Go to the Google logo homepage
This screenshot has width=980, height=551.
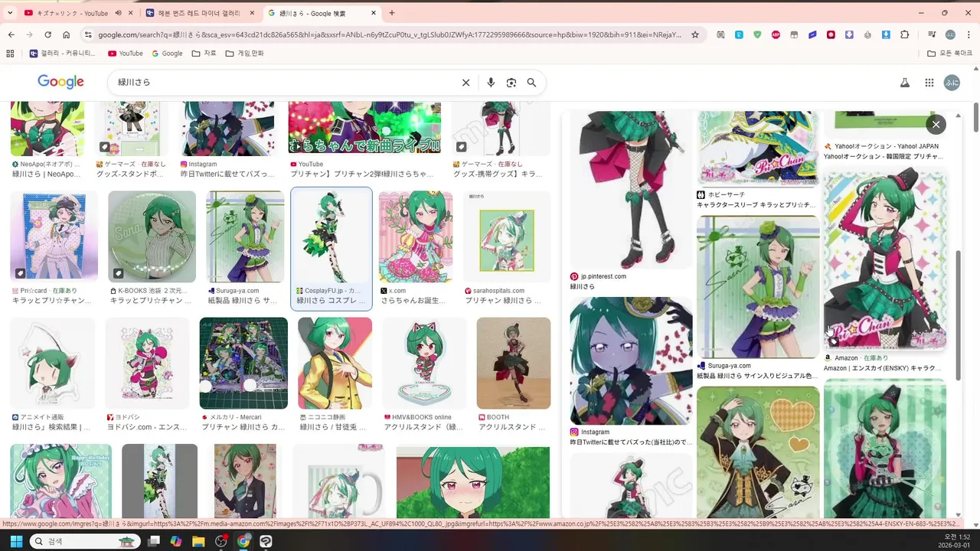[x=60, y=82]
